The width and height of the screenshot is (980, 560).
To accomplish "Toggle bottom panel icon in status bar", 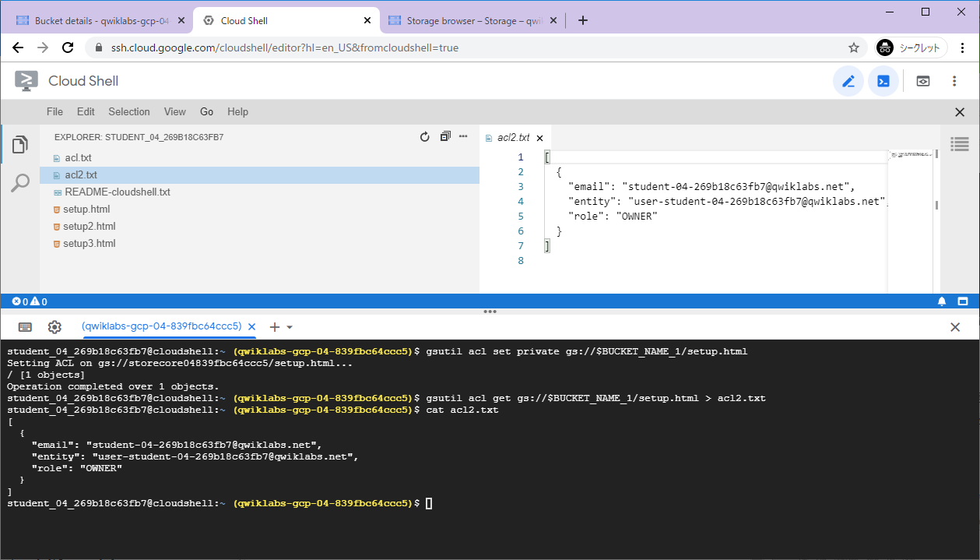I will (962, 301).
